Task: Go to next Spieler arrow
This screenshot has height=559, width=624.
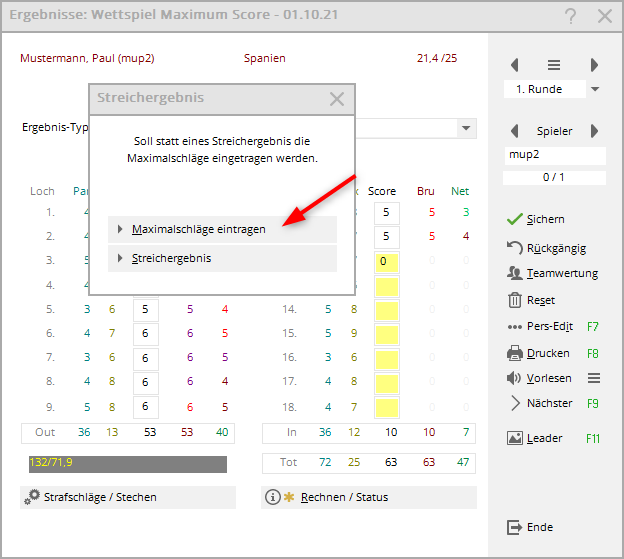Action: (x=594, y=131)
